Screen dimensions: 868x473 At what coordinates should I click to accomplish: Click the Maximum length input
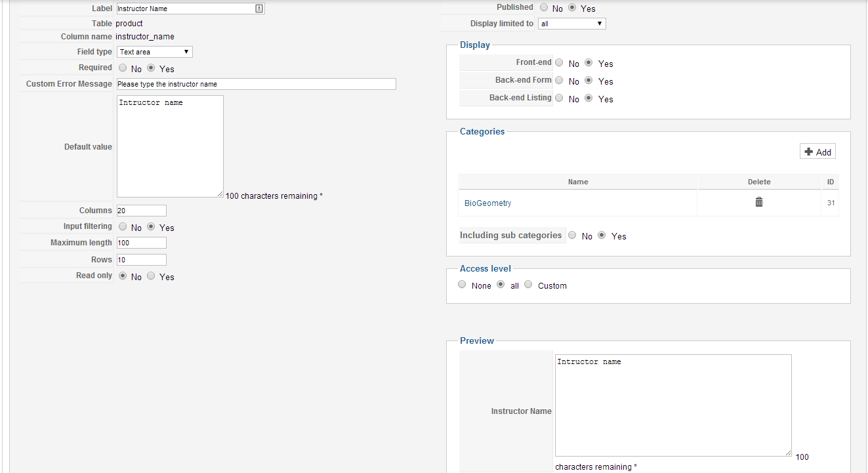tap(141, 243)
